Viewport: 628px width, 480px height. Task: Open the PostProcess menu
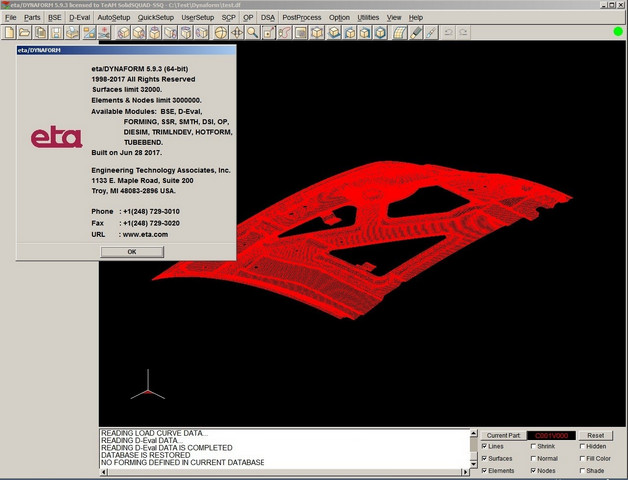click(x=302, y=18)
